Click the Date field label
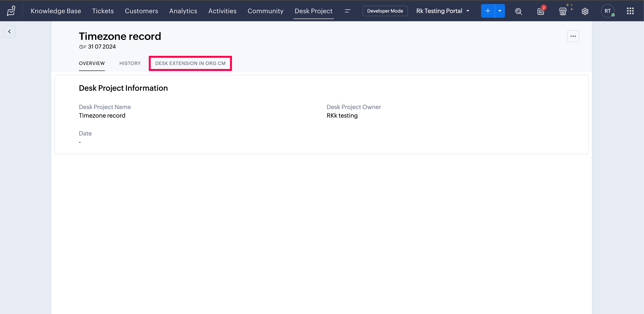Screen dimensions: 644x314 point(85,133)
